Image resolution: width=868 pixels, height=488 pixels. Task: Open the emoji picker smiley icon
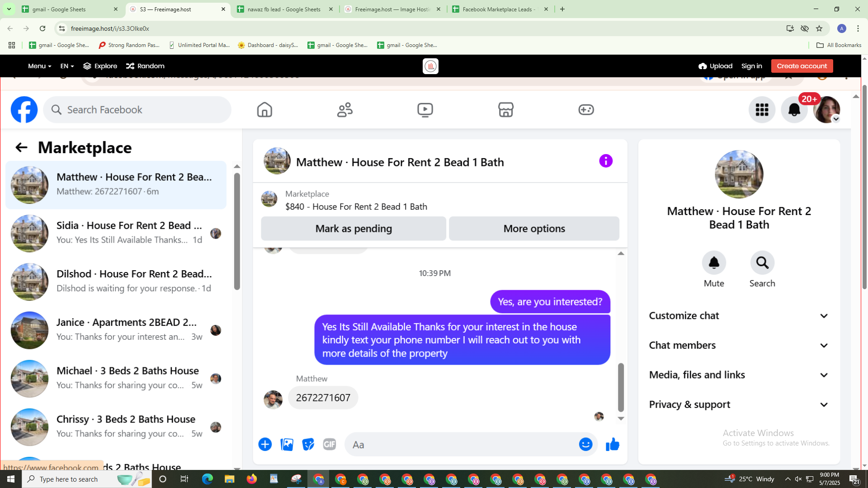point(585,445)
